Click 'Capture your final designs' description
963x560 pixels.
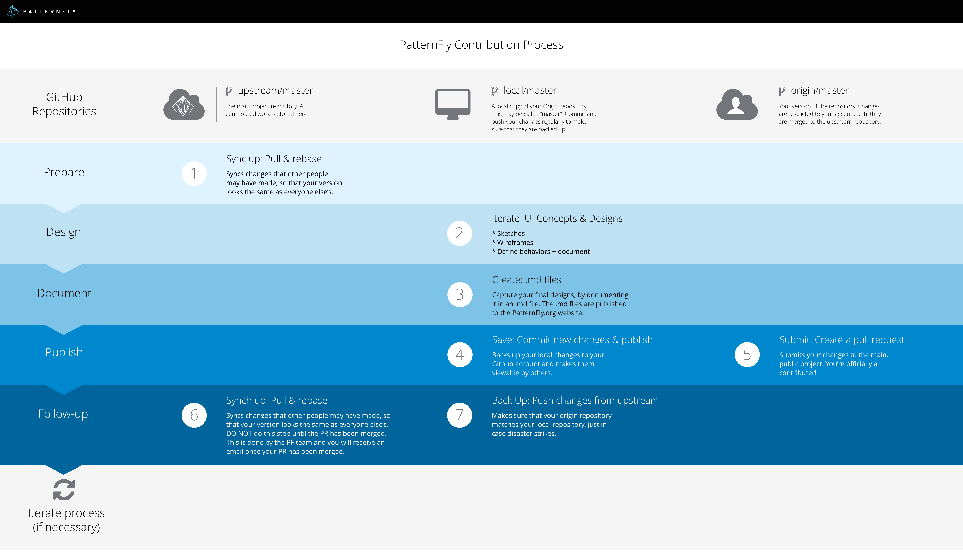[x=560, y=304]
